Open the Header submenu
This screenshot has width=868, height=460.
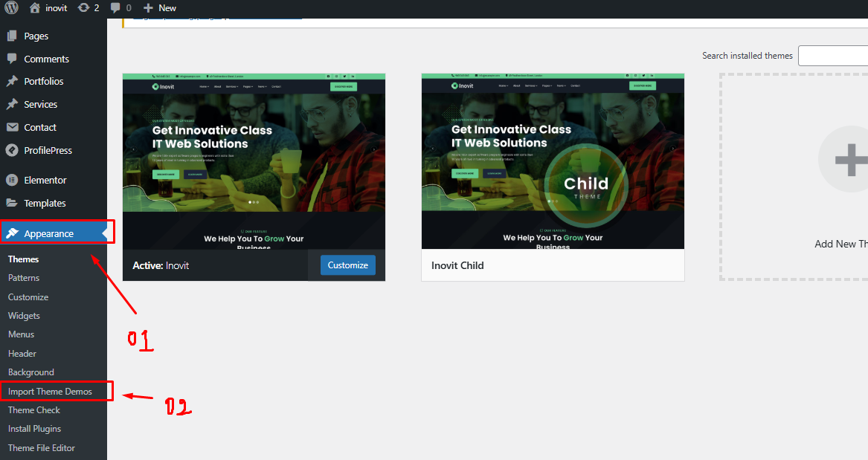22,353
